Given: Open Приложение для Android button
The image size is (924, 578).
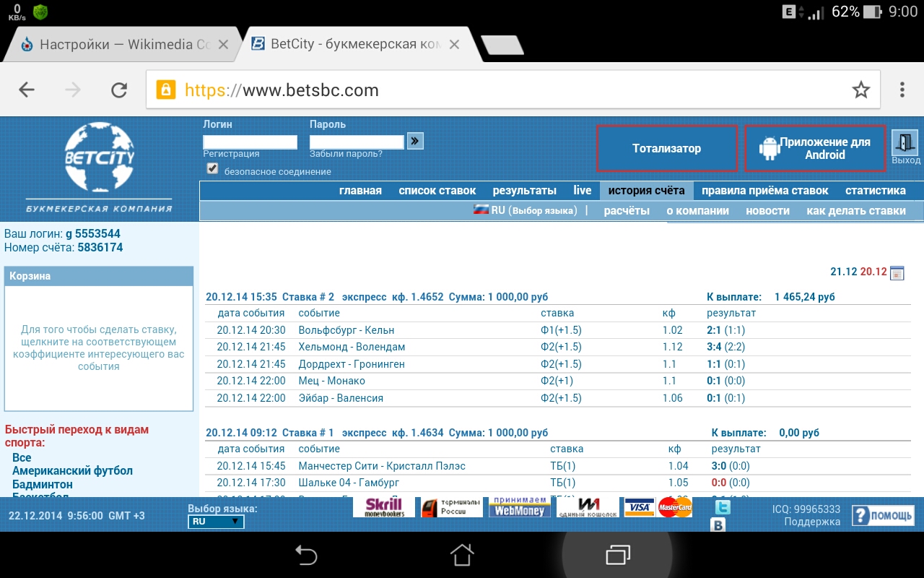Looking at the screenshot, I should [815, 149].
